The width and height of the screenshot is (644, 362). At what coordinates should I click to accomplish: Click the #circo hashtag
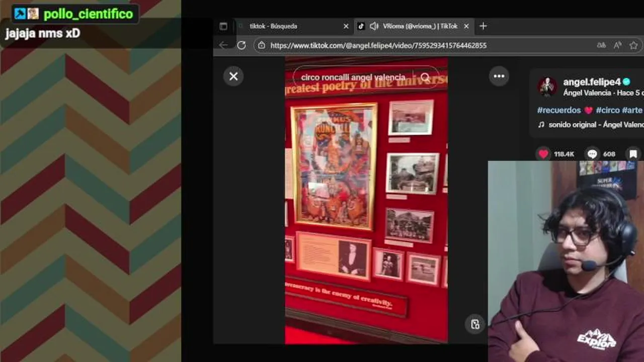click(608, 110)
